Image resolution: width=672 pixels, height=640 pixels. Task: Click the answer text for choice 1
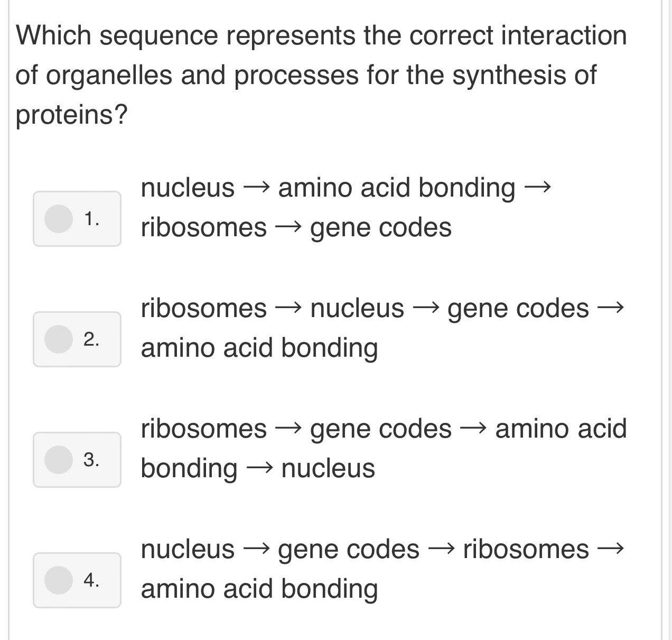click(343, 207)
